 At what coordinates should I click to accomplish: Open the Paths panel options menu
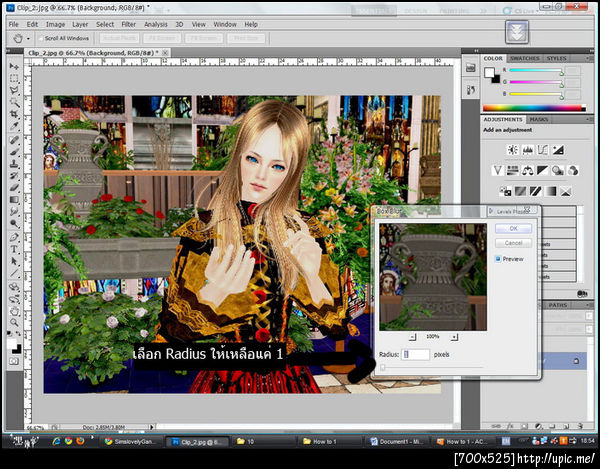coord(589,305)
